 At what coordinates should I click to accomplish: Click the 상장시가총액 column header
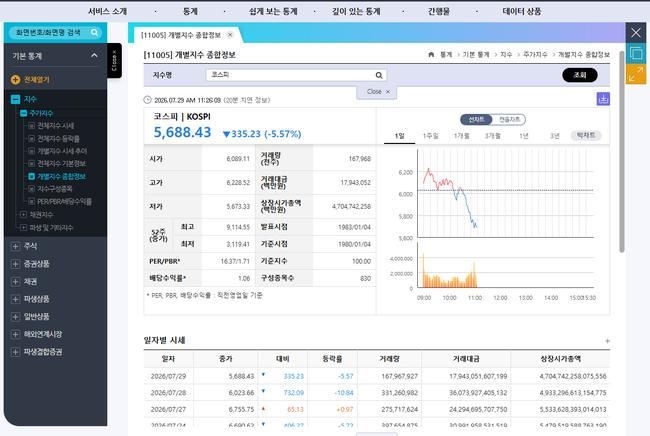(560, 359)
